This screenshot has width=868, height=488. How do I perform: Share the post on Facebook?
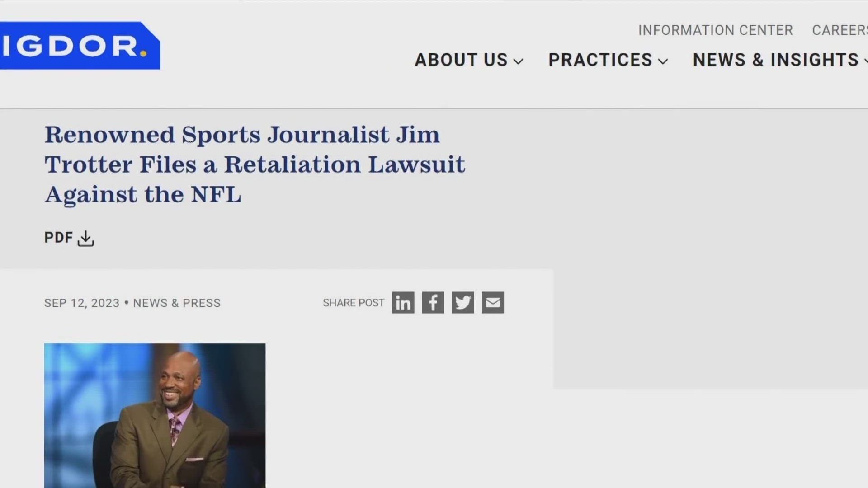coord(433,303)
